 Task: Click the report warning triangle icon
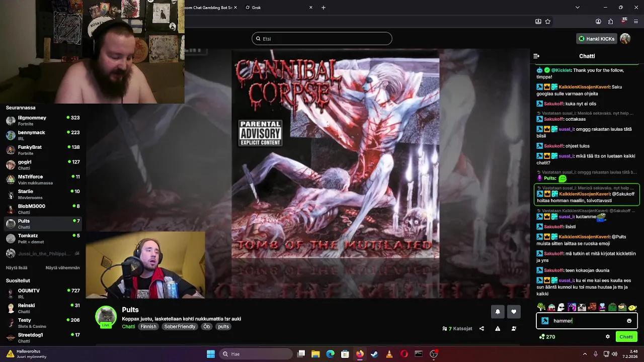coord(498,328)
